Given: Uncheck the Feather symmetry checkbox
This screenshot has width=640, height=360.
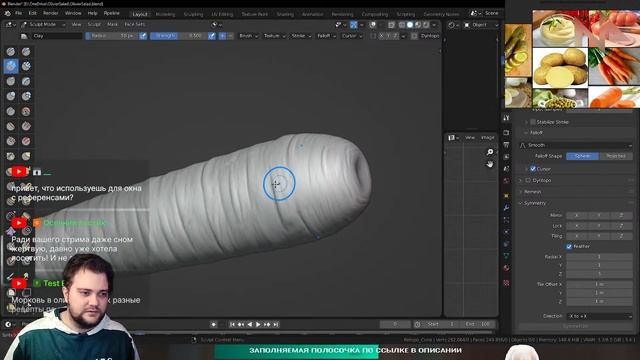Looking at the screenshot, I should [x=569, y=247].
